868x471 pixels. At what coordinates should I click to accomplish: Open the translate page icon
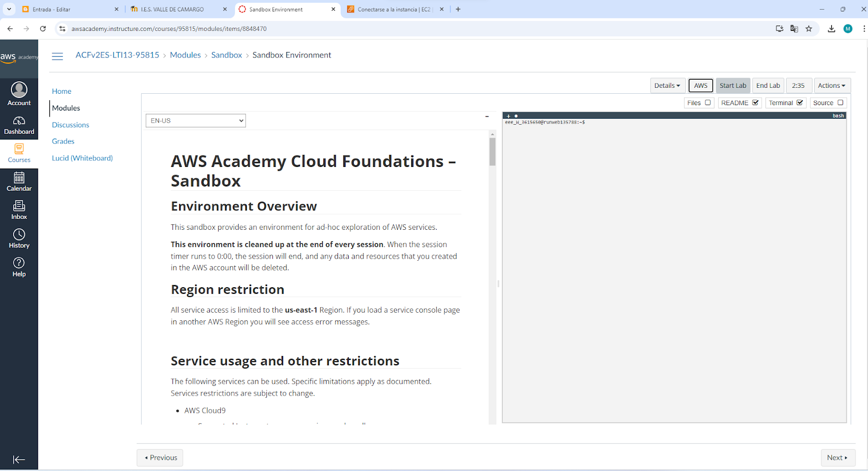(794, 29)
